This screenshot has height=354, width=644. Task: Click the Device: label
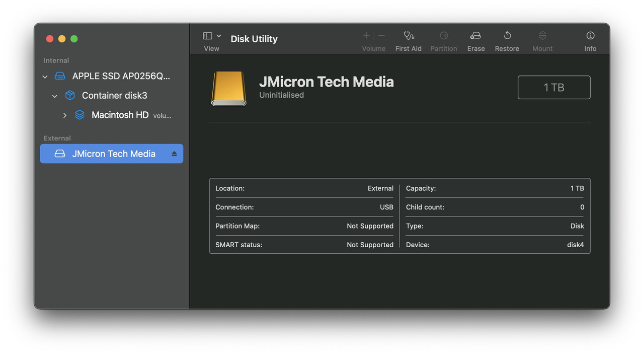(418, 245)
